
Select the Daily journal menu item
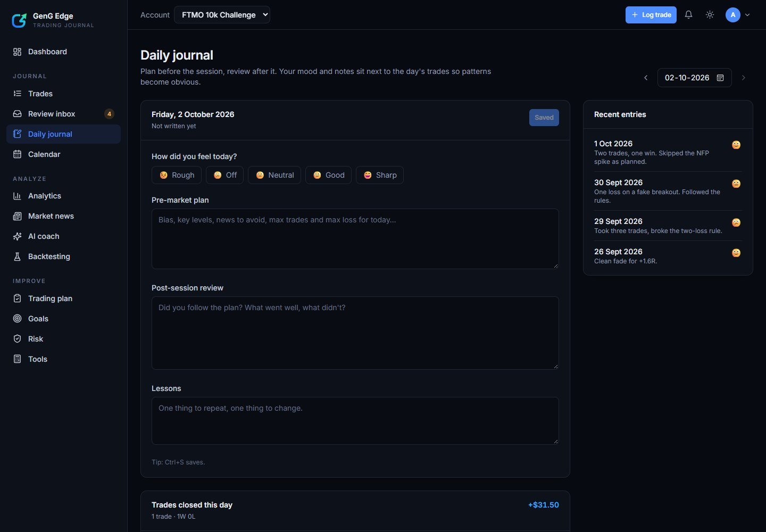(63, 134)
